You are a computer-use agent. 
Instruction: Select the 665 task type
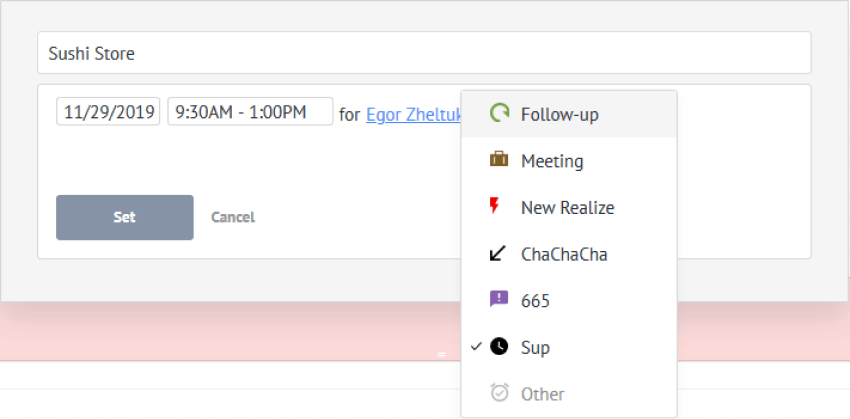point(569,300)
